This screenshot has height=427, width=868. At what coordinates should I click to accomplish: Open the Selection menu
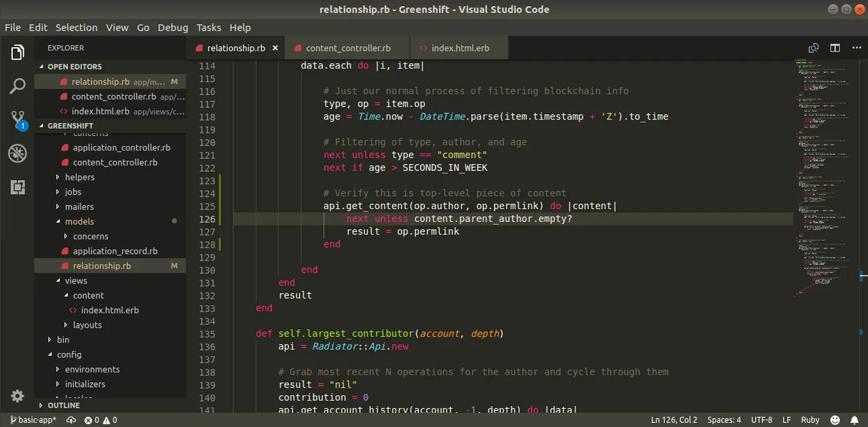77,27
